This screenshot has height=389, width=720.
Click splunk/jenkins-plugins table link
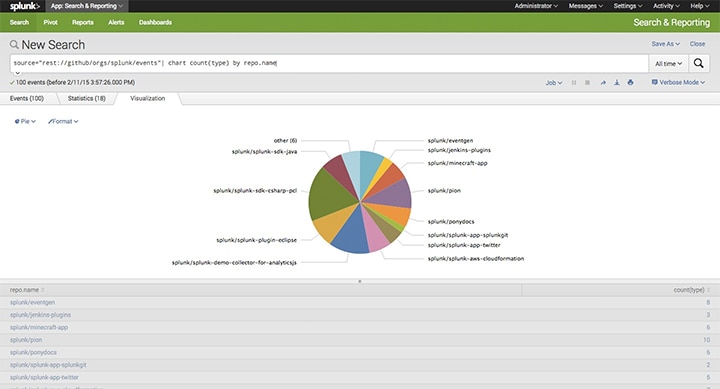(40, 315)
